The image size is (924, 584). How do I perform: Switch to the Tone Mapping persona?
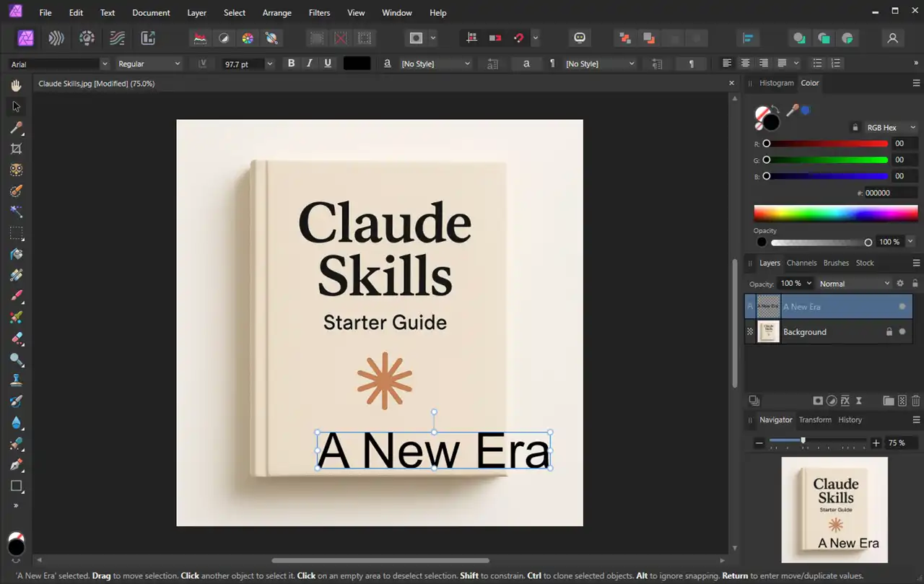click(x=118, y=38)
